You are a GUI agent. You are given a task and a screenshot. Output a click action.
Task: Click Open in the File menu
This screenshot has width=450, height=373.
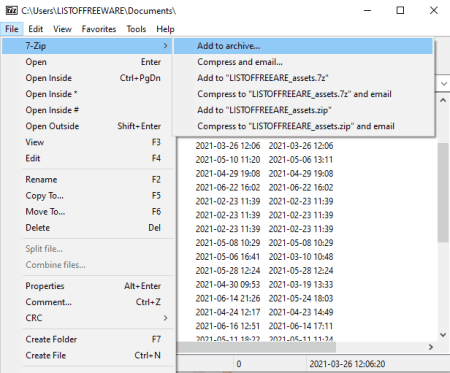click(87, 62)
